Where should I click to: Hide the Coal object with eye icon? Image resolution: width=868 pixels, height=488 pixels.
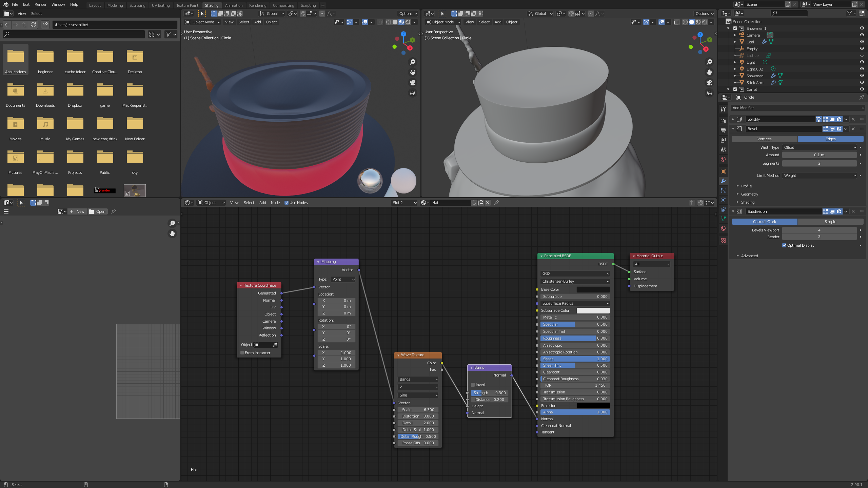coord(862,42)
